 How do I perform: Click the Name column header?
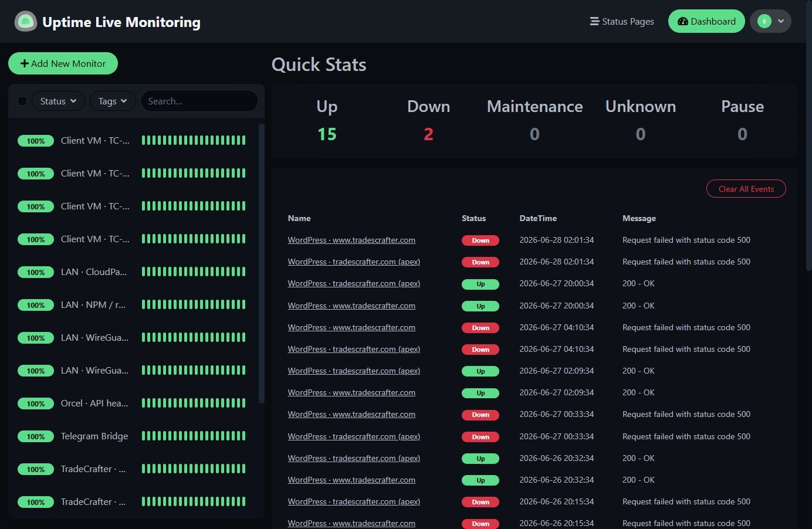click(x=299, y=218)
